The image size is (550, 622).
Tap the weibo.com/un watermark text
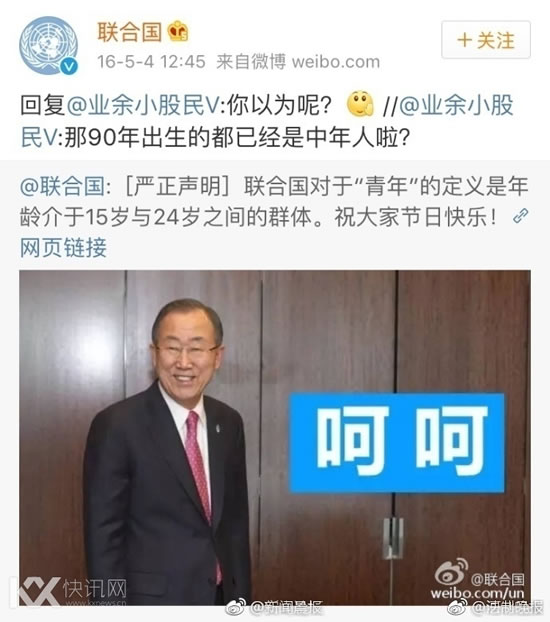477,593
